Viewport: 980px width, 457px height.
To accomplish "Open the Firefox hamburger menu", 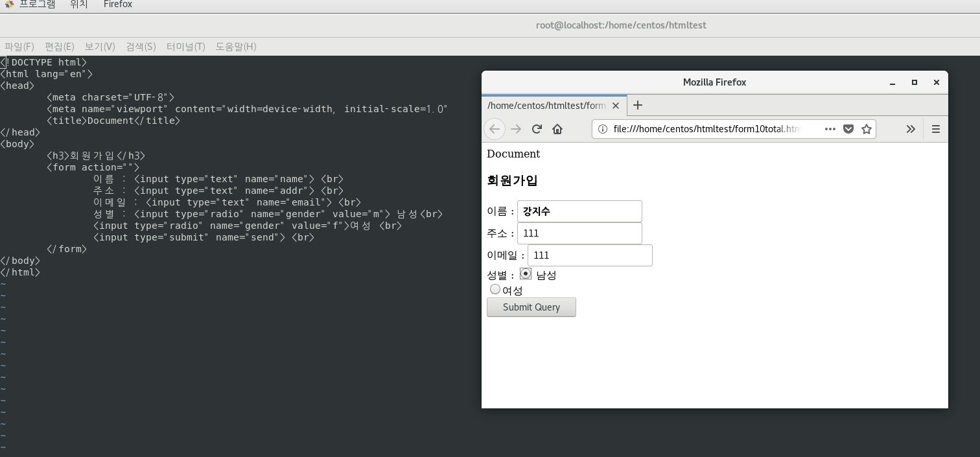I will pyautogui.click(x=935, y=129).
